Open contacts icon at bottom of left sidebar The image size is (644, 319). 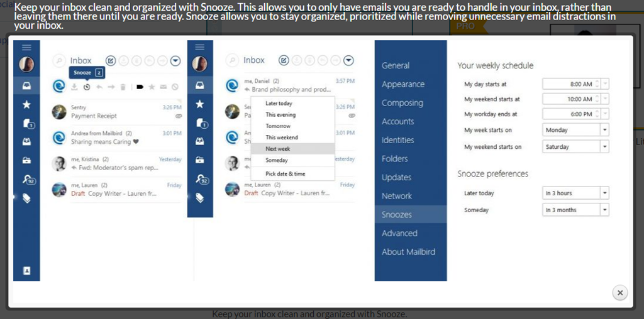point(26,271)
